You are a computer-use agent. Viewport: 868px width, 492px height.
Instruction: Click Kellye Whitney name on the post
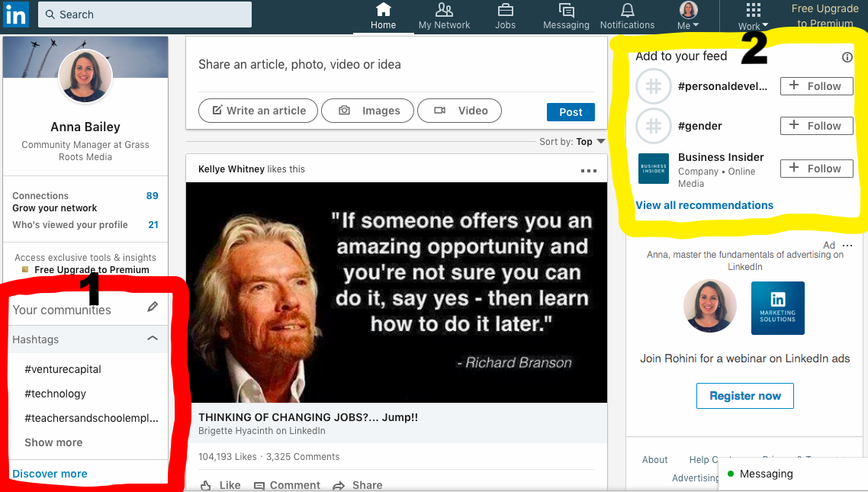pos(231,169)
